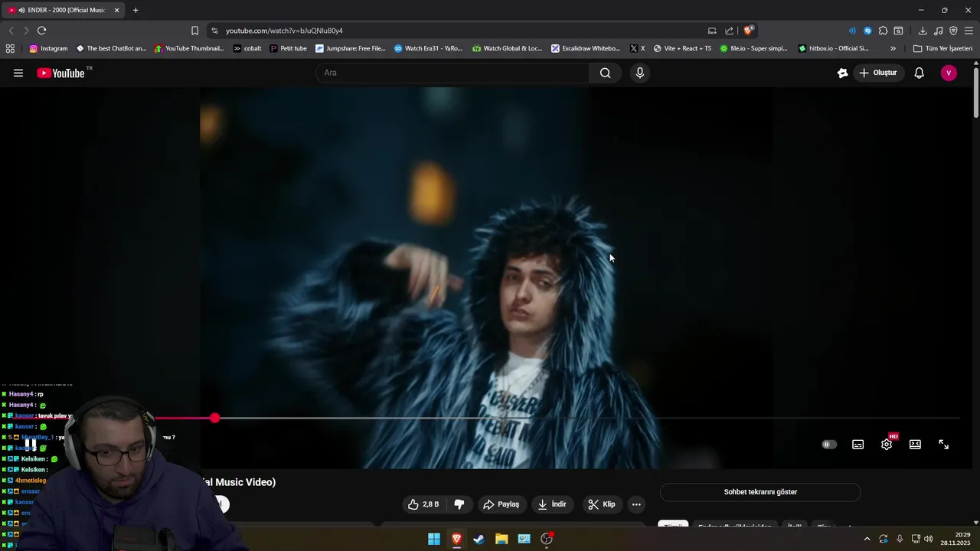Select the ENDER - 2000 browser tab

(61, 10)
